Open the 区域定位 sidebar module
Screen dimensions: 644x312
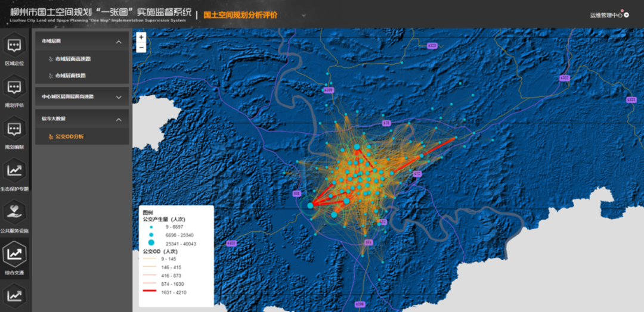(14, 49)
